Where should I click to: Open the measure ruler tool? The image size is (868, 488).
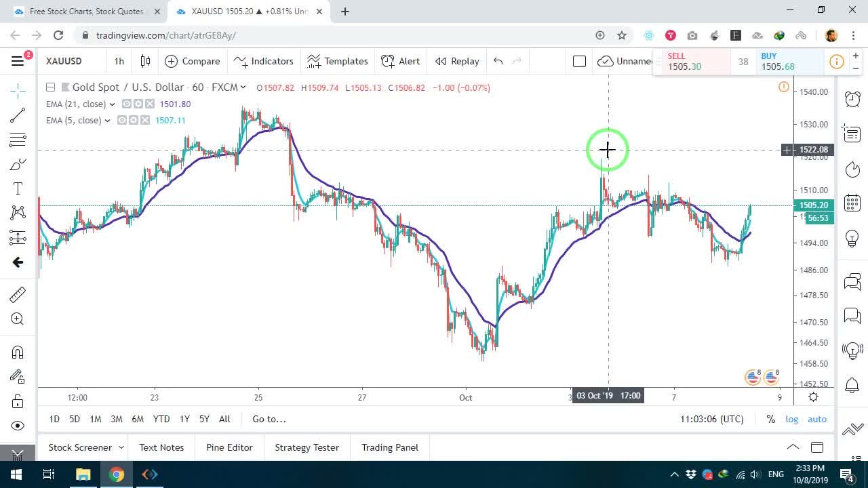[x=18, y=294]
